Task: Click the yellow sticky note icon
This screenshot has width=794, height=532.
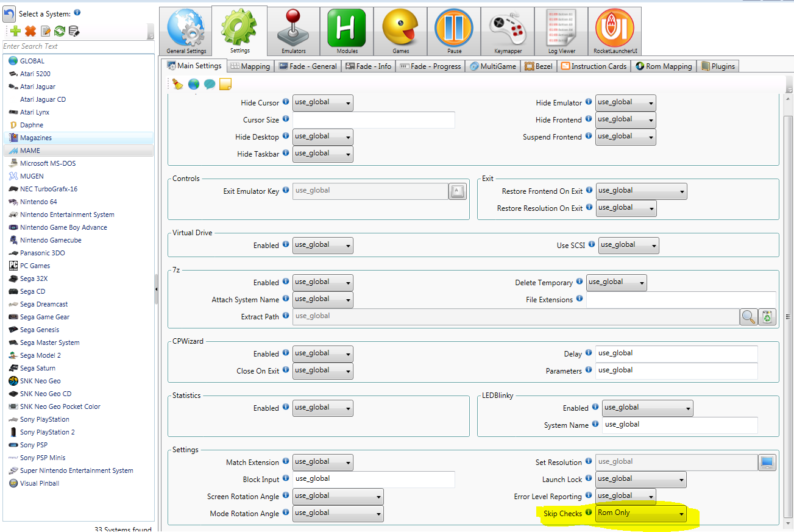Action: [x=225, y=84]
